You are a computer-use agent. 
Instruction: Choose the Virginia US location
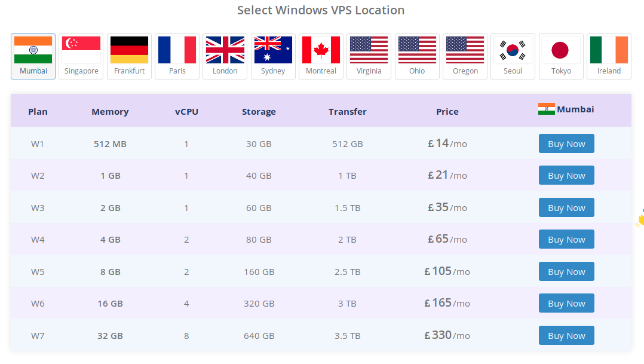[369, 56]
